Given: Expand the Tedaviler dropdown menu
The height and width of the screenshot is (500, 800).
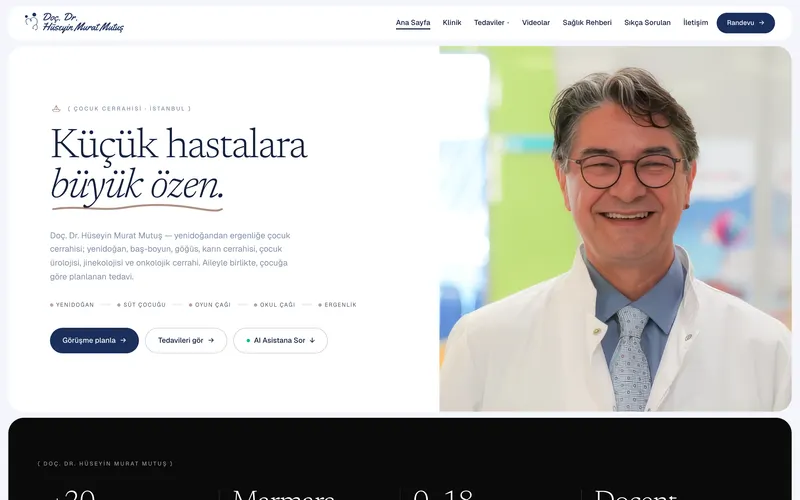Looking at the screenshot, I should pyautogui.click(x=491, y=23).
